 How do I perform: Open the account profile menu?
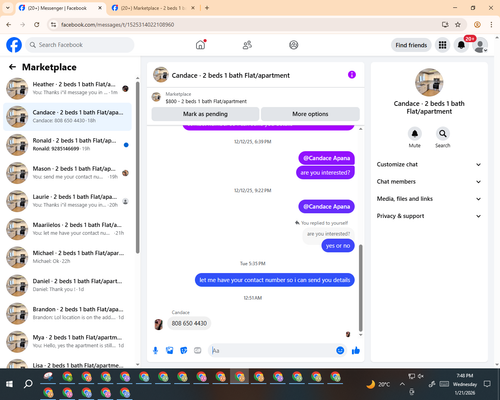pos(480,45)
